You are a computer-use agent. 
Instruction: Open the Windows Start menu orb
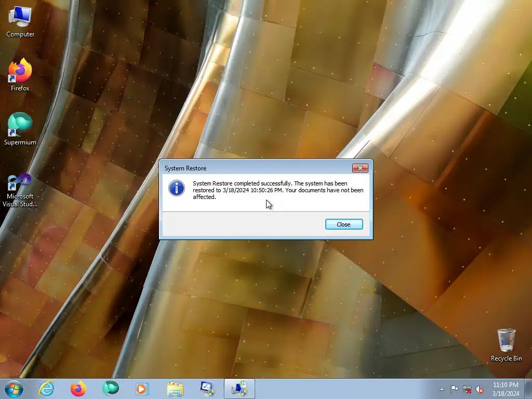14,389
